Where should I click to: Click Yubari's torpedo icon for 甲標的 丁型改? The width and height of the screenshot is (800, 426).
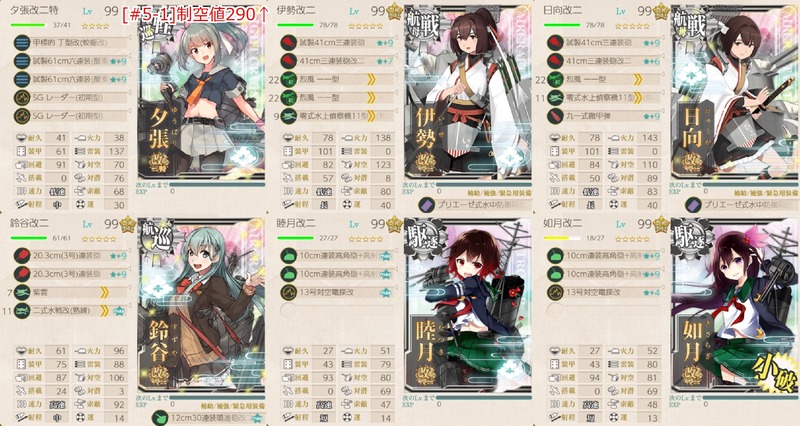pos(22,43)
